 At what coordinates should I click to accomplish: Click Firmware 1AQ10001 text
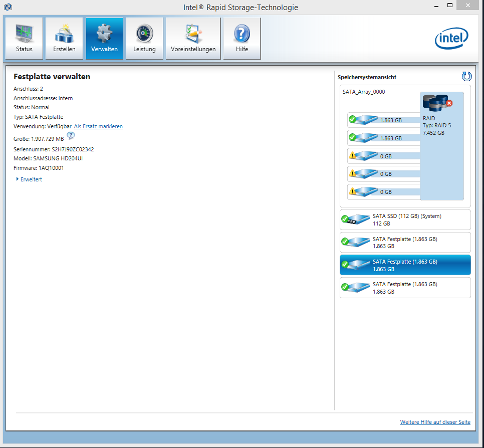[39, 168]
